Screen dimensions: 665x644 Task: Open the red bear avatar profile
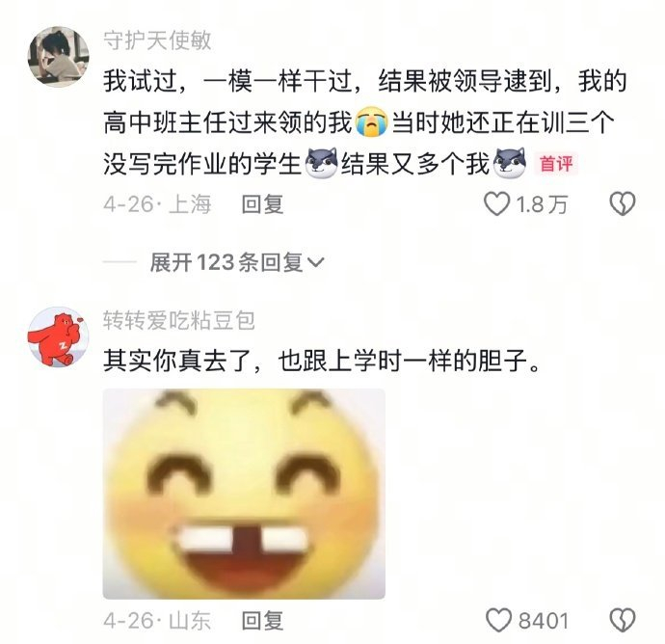coord(59,337)
